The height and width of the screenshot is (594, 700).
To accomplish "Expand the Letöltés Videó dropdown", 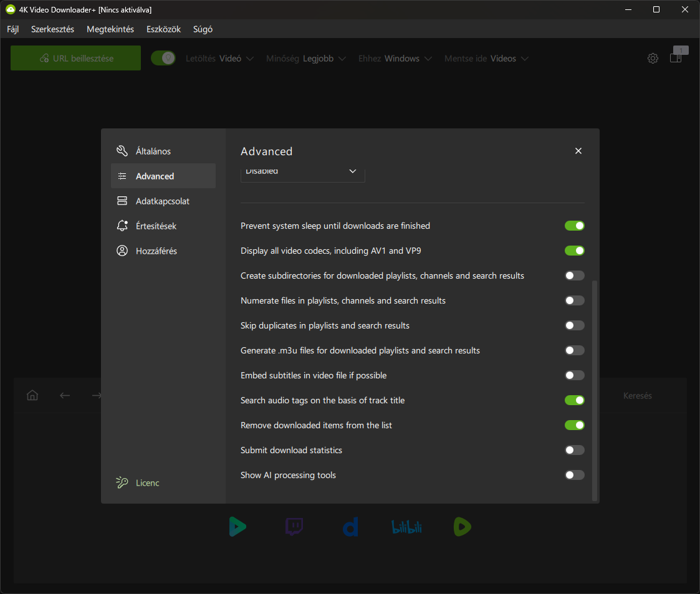I will point(219,59).
